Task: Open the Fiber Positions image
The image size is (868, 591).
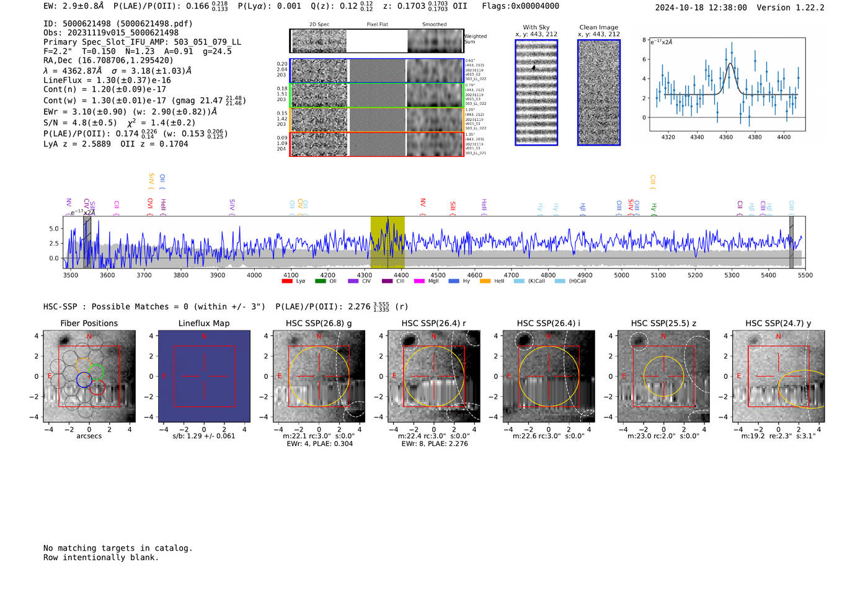Action: click(x=89, y=376)
